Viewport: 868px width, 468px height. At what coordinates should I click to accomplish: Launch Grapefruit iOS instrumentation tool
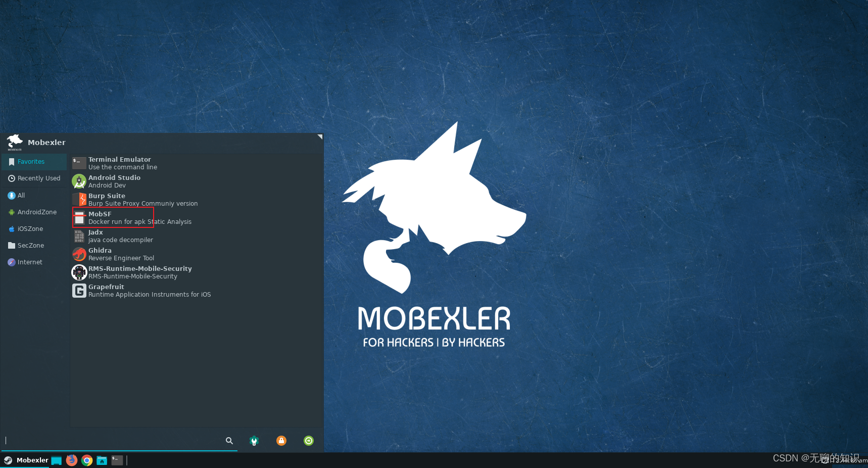tap(197, 291)
